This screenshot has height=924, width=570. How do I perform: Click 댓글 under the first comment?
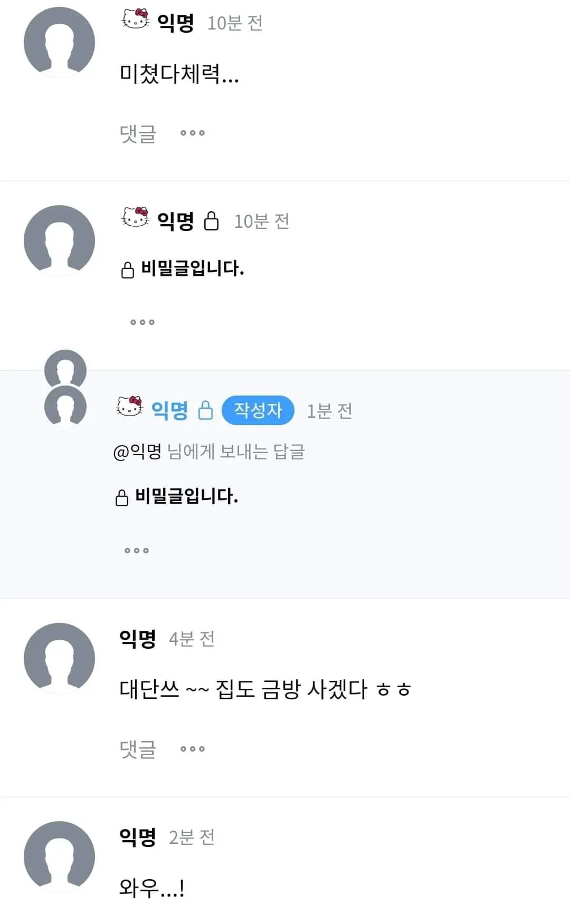pos(137,133)
